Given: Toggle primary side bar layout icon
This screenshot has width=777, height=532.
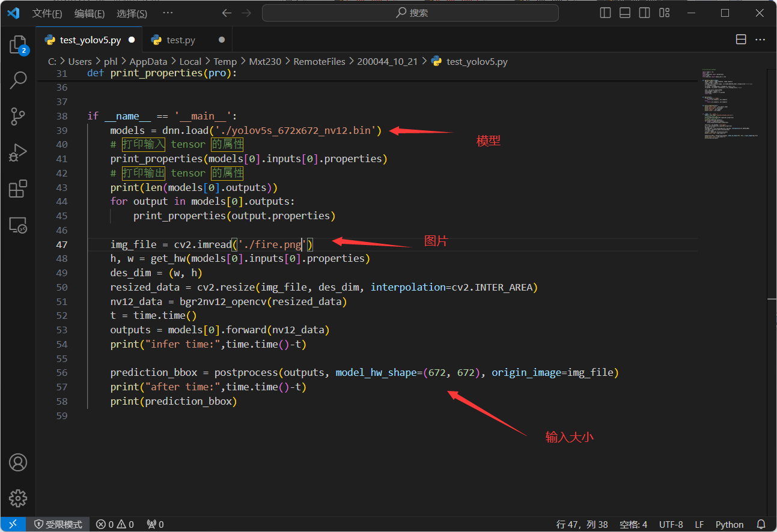Looking at the screenshot, I should click(606, 13).
